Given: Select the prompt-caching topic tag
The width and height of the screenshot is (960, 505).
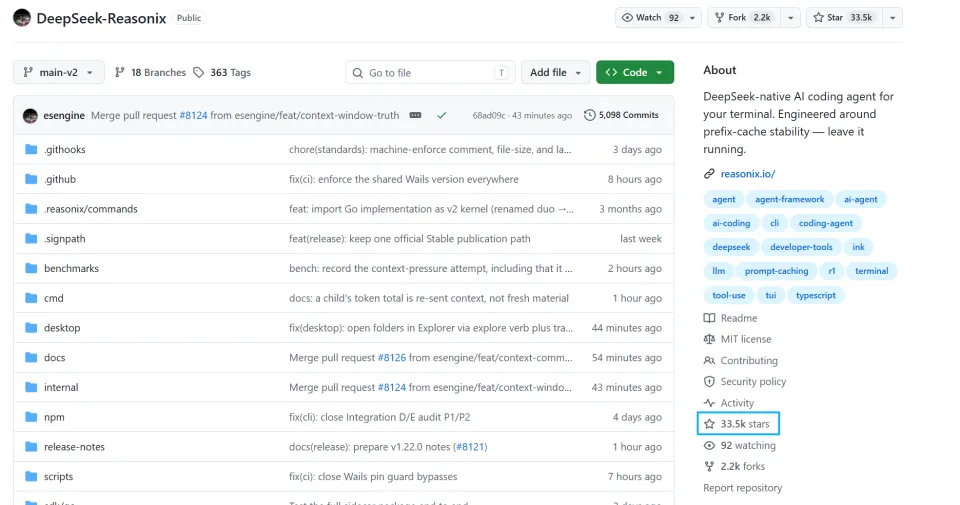Looking at the screenshot, I should (776, 271).
